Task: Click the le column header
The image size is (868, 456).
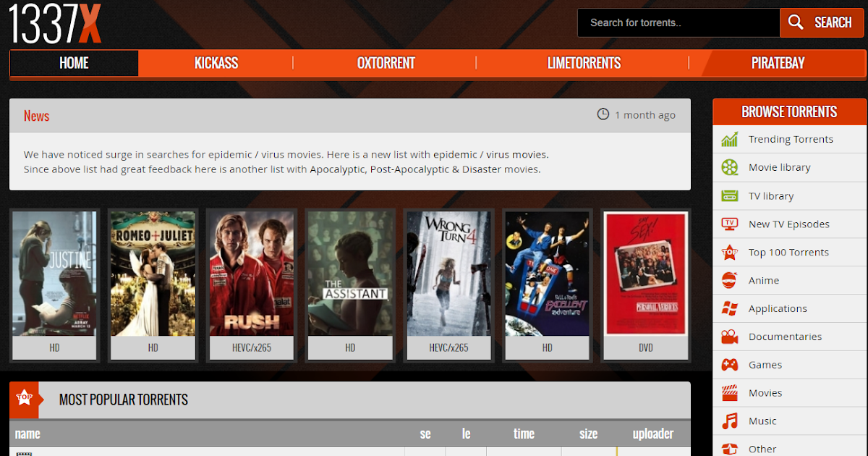Action: [x=466, y=434]
